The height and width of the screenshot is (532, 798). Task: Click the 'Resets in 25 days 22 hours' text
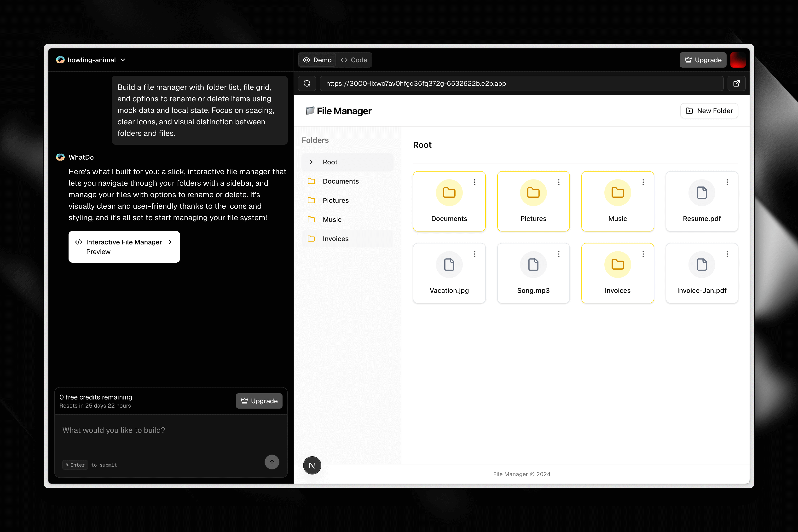click(95, 406)
